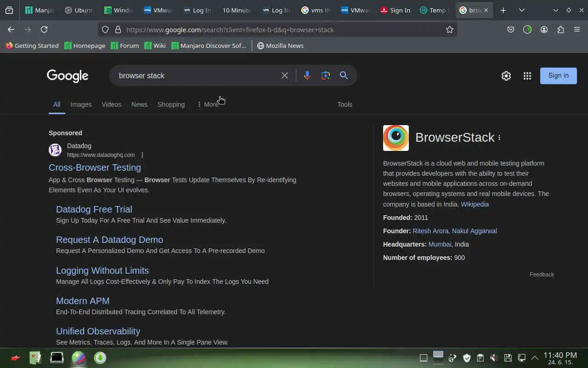Image resolution: width=588 pixels, height=368 pixels.
Task: Click the voice search microphone icon
Action: tap(307, 75)
